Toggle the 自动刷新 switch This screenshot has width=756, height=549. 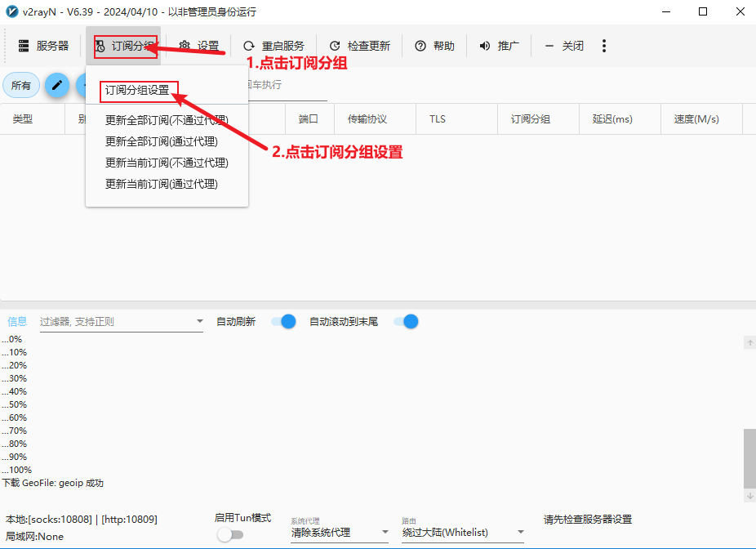(283, 321)
